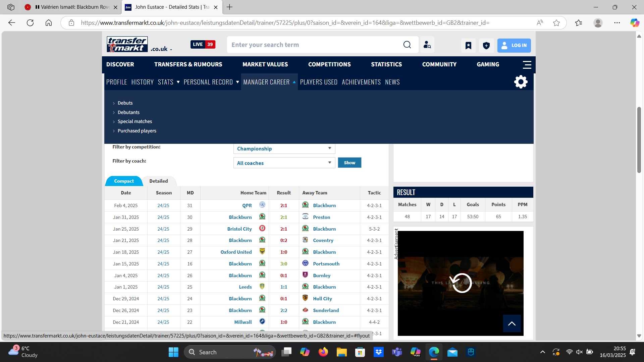Refresh the browser page
Image resolution: width=644 pixels, height=362 pixels.
click(x=30, y=23)
